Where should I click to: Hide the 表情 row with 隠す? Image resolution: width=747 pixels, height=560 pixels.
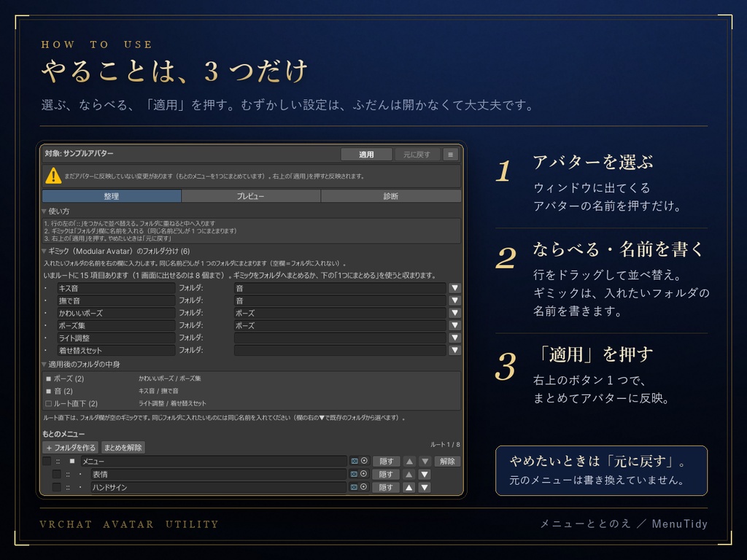point(386,474)
